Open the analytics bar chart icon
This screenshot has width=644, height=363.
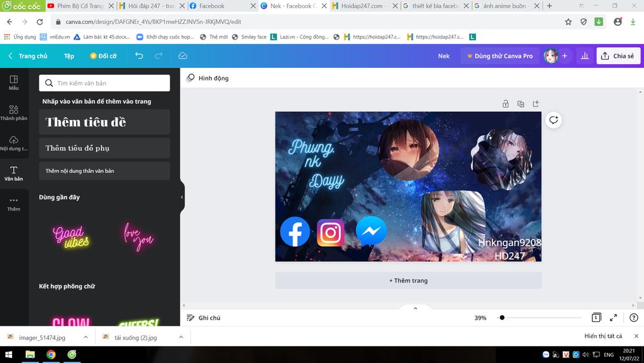coord(584,56)
